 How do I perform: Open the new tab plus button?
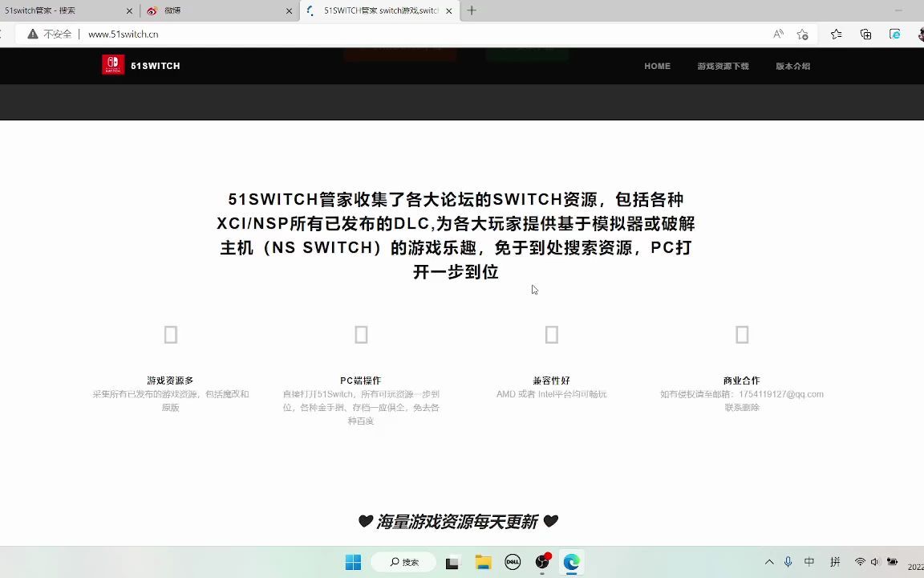pos(470,10)
